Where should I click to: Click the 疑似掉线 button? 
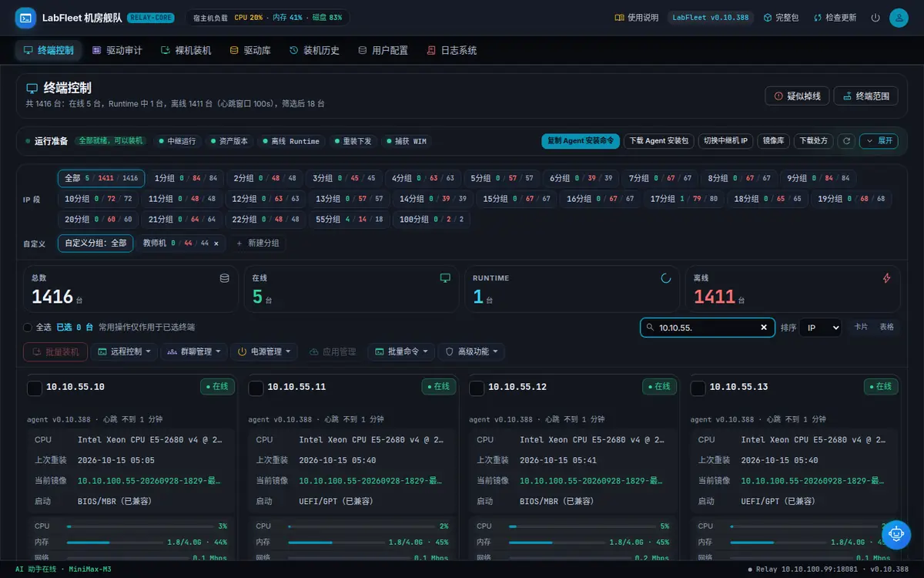[797, 96]
